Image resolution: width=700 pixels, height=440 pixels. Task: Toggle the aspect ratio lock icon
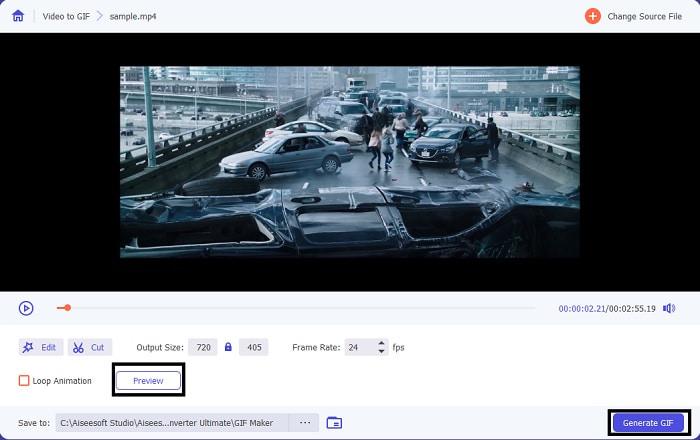coord(228,347)
